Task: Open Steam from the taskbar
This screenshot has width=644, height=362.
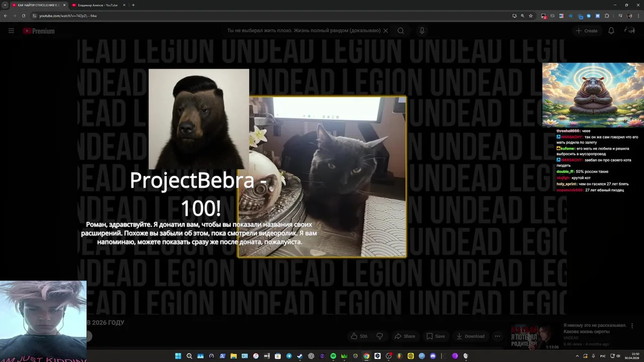Action: (300, 356)
